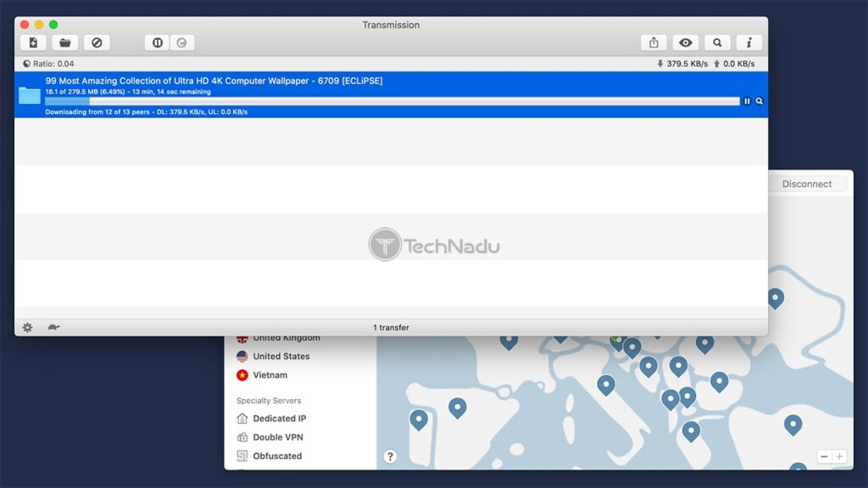The width and height of the screenshot is (868, 488).
Task: Open the VPN map help button
Action: click(390, 457)
